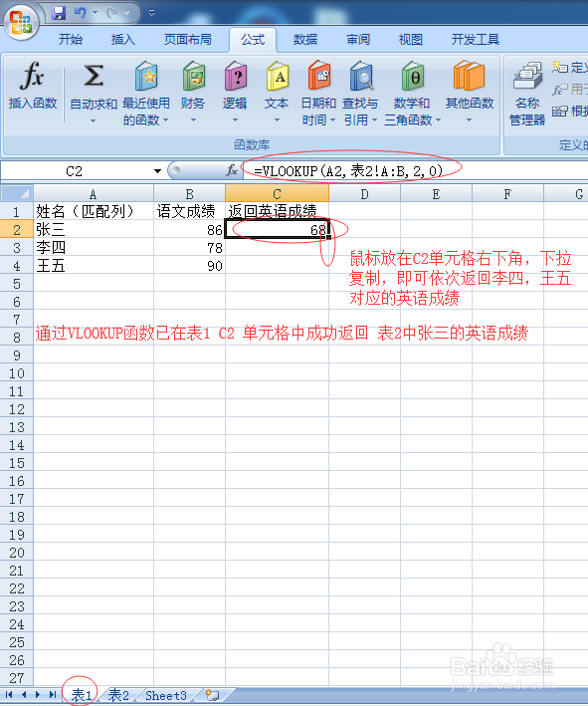Select cell containing 李四
The width and height of the screenshot is (588, 706).
pyautogui.click(x=94, y=248)
